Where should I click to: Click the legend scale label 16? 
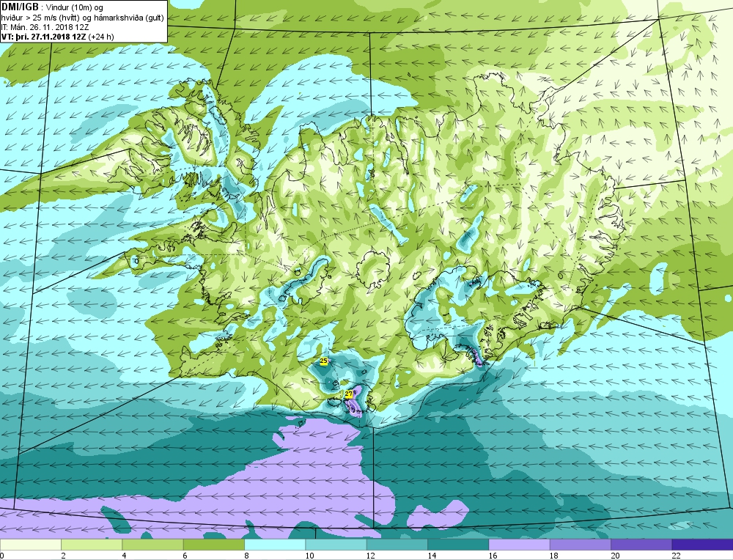493,556
